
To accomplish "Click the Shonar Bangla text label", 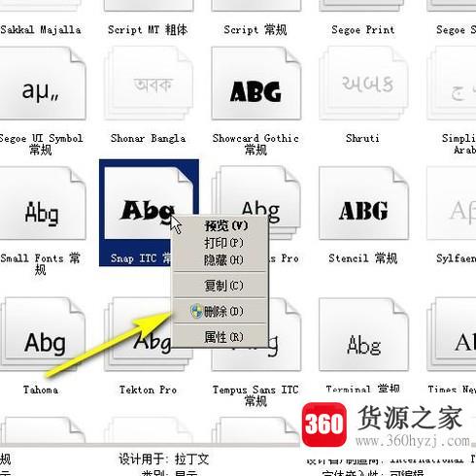I will point(149,138).
